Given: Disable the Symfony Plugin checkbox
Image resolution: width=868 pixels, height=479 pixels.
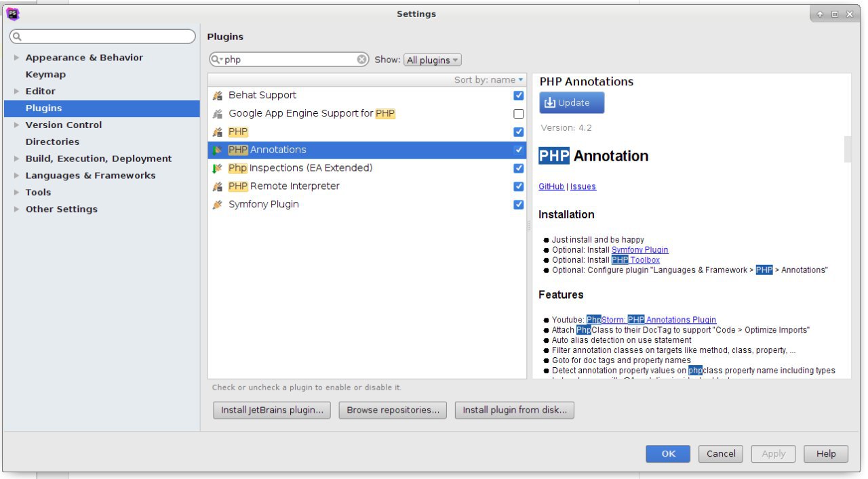Looking at the screenshot, I should 519,205.
